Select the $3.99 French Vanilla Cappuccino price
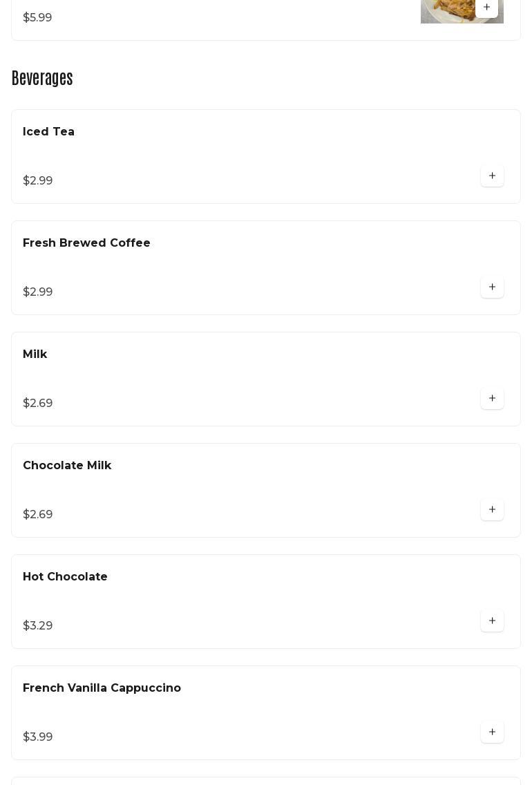 38,737
